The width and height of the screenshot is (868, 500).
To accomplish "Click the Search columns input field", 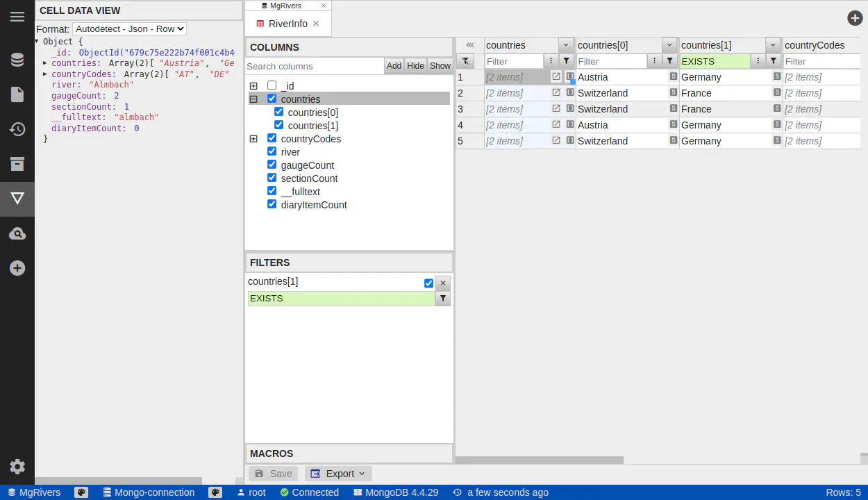I will coord(315,66).
